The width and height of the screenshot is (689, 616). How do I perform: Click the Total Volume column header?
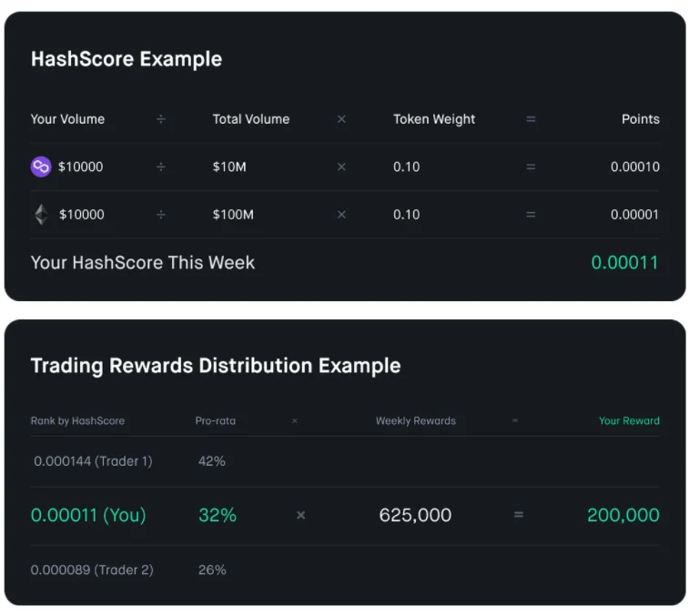(x=251, y=119)
